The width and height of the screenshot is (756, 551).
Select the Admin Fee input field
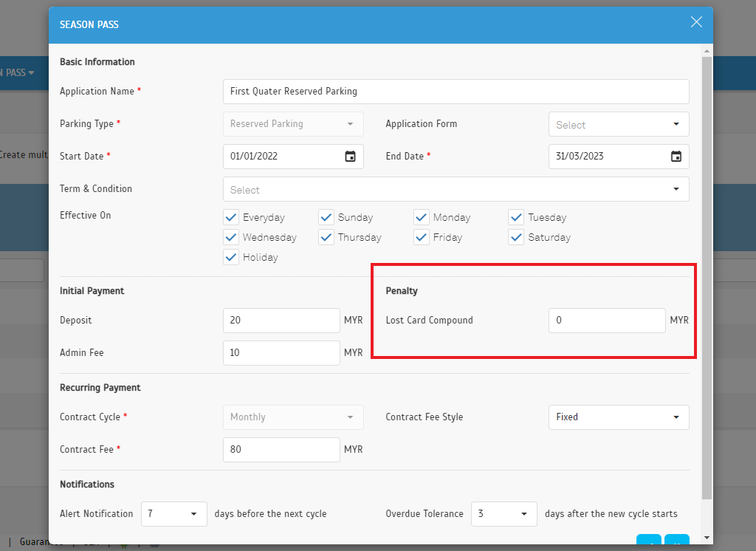tap(281, 353)
